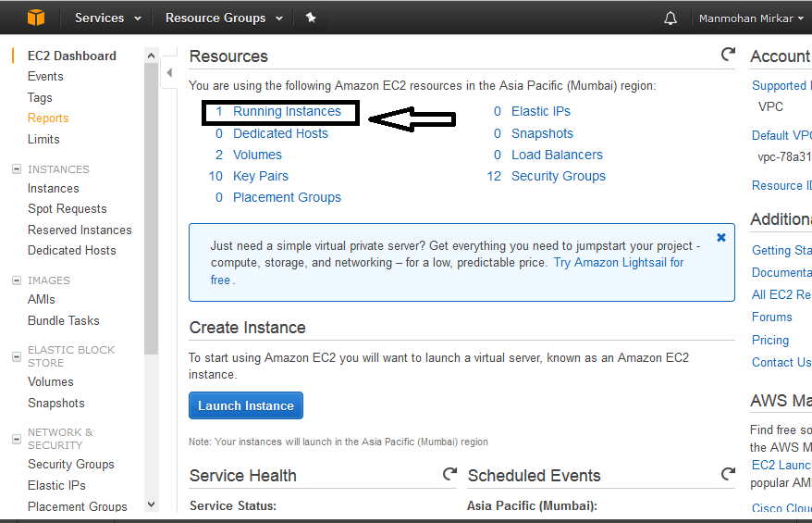Select Spot Requests in the sidebar
The height and width of the screenshot is (523, 812).
tap(68, 209)
